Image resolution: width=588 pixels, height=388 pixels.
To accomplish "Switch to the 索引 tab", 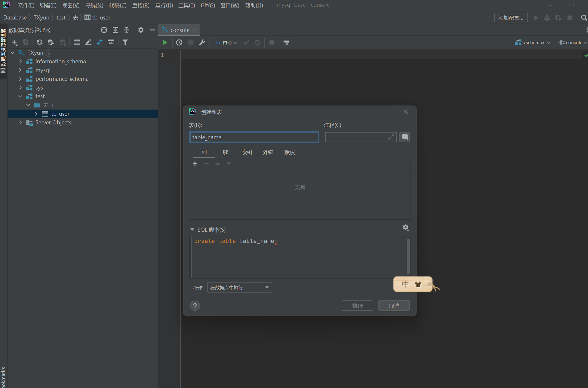I will click(x=247, y=152).
